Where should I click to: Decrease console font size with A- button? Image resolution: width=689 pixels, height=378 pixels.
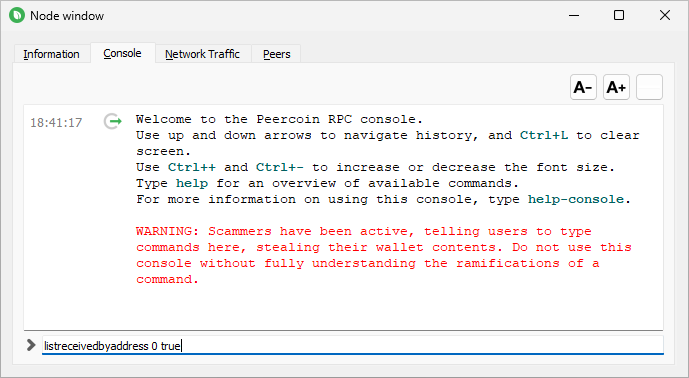click(x=583, y=87)
